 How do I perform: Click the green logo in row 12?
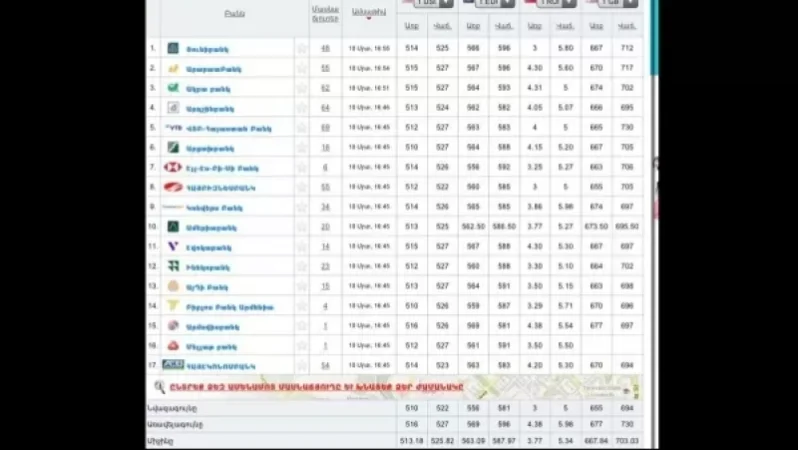173,266
